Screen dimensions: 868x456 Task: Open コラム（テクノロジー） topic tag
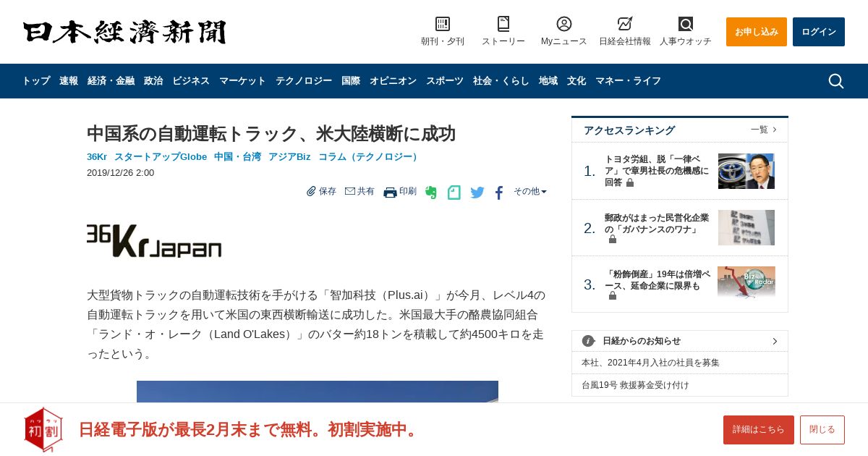370,157
